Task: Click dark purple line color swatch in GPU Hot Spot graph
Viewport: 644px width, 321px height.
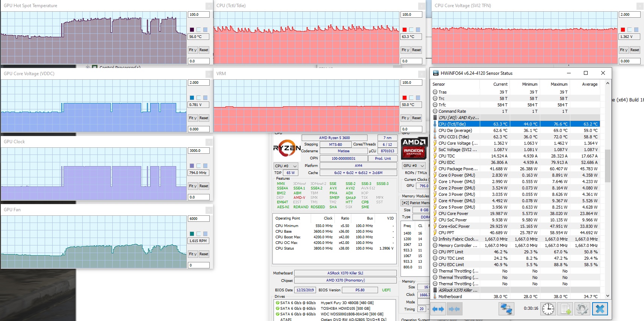Action: pos(192,30)
